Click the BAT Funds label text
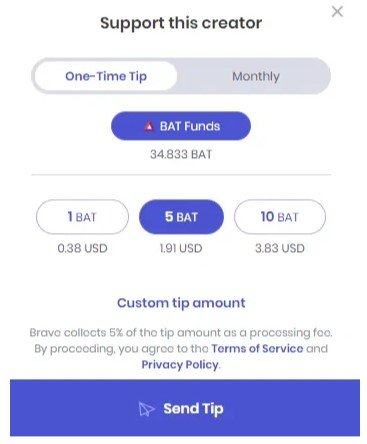The height and width of the screenshot is (444, 367). [190, 126]
